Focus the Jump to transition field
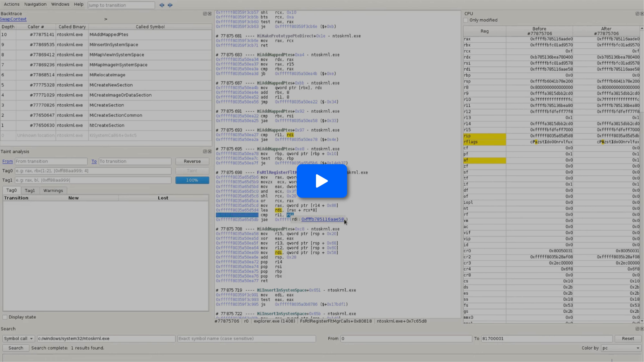This screenshot has height=362, width=644. pyautogui.click(x=121, y=5)
